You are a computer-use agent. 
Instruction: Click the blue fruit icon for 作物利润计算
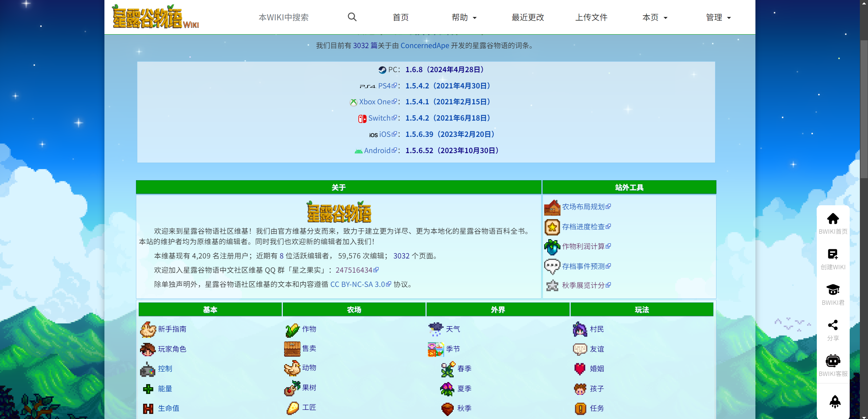pyautogui.click(x=552, y=247)
